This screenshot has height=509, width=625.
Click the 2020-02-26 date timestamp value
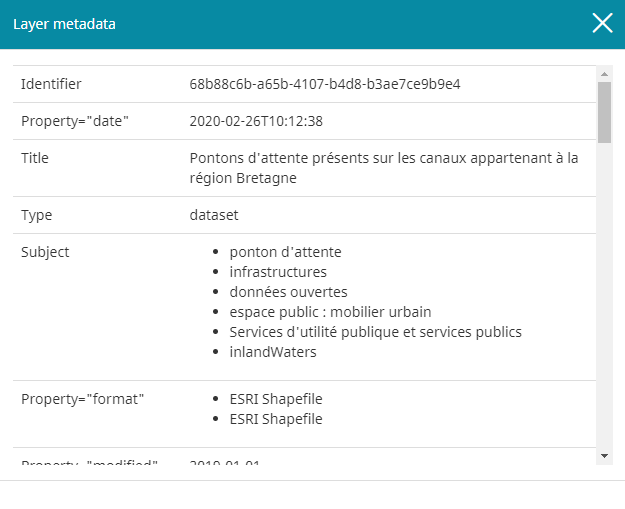point(256,121)
